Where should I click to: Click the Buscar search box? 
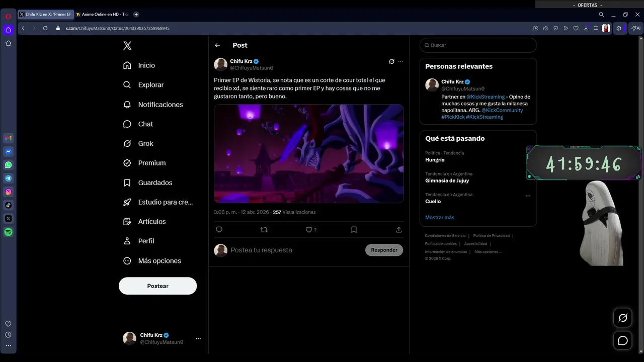click(478, 45)
